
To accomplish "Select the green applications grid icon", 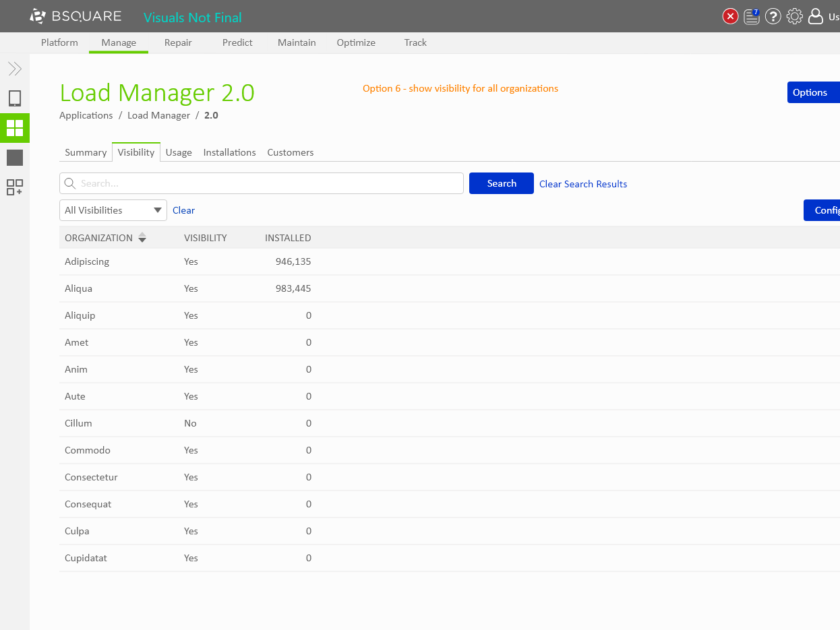I will pyautogui.click(x=15, y=128).
